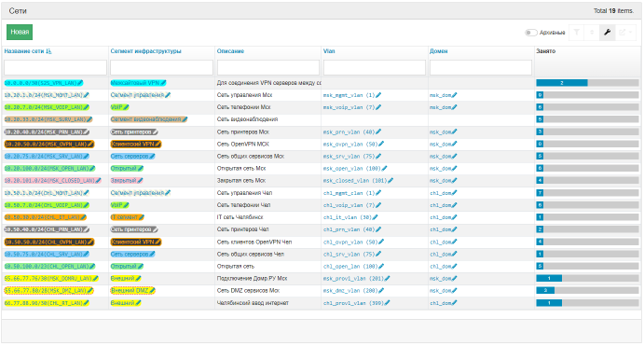Focus the Название сети filter input

tap(55, 67)
